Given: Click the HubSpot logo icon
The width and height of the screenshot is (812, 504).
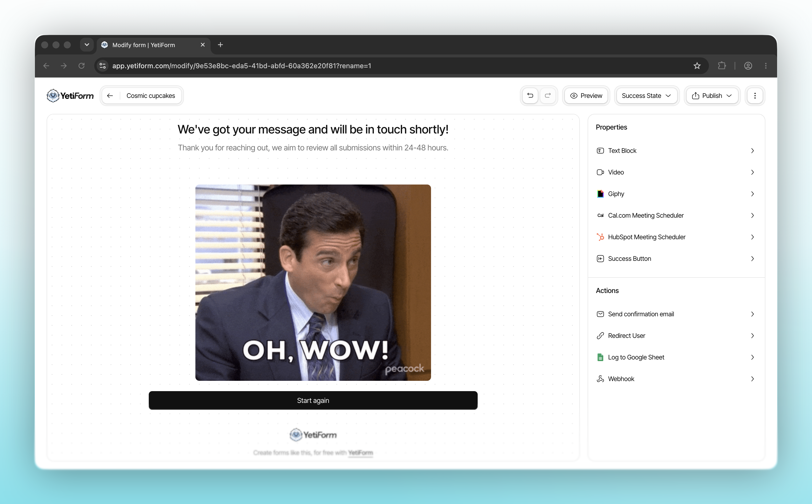Looking at the screenshot, I should tap(600, 237).
